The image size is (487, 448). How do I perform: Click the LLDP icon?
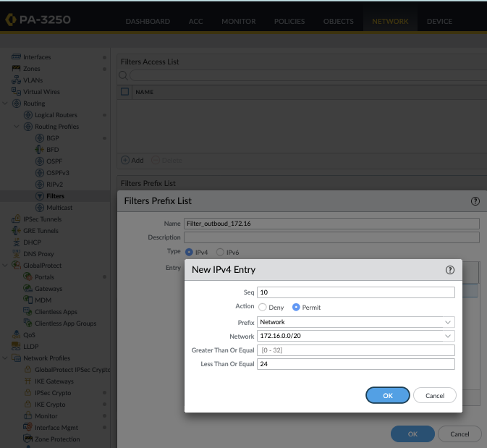tap(16, 346)
